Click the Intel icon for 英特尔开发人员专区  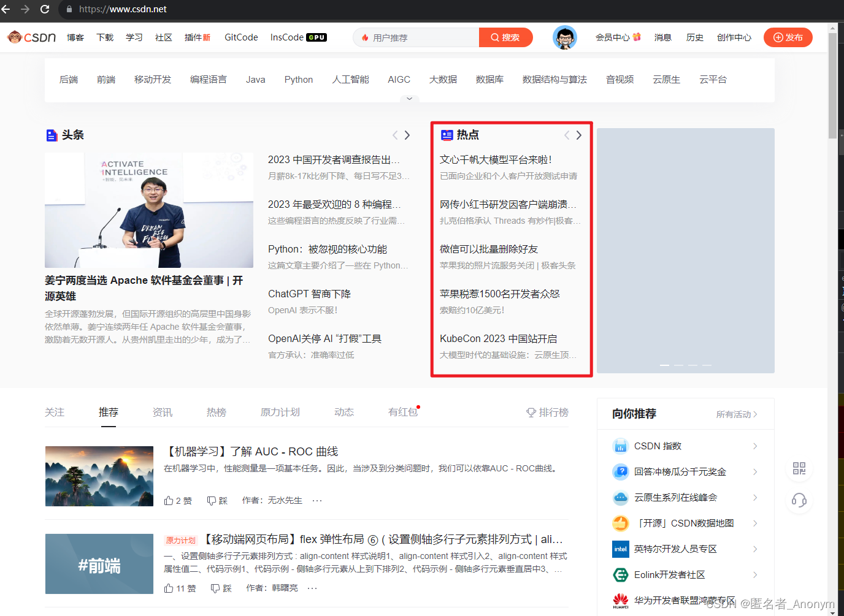click(621, 549)
